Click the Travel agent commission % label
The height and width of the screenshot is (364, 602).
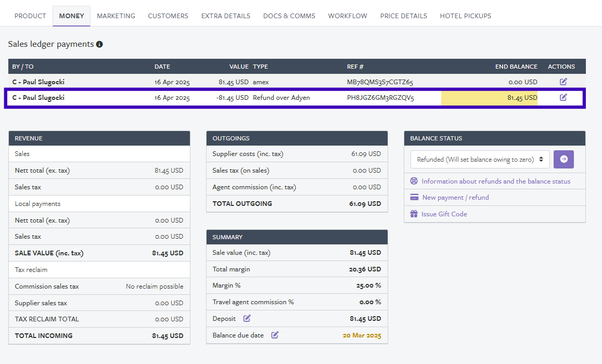(253, 302)
